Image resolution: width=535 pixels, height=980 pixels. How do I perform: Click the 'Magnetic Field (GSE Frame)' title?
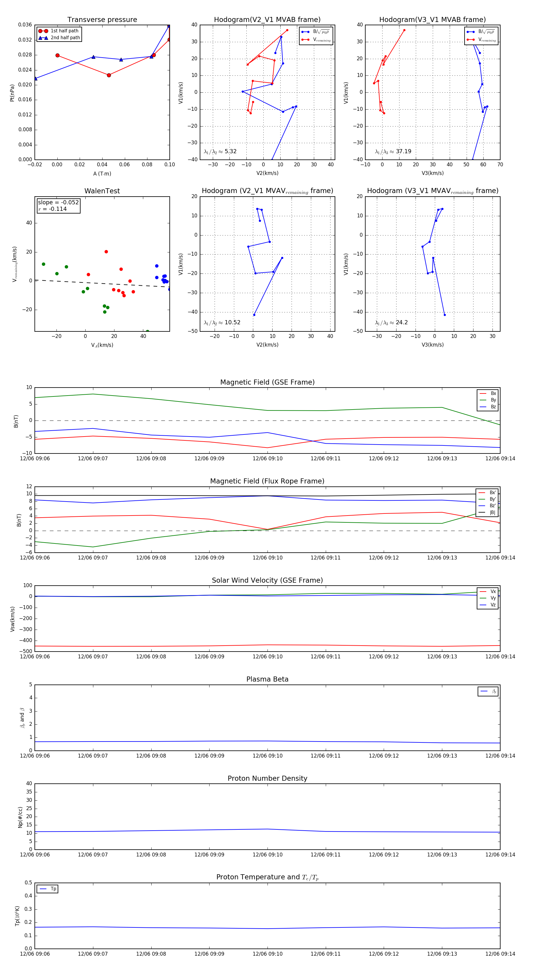(x=267, y=382)
